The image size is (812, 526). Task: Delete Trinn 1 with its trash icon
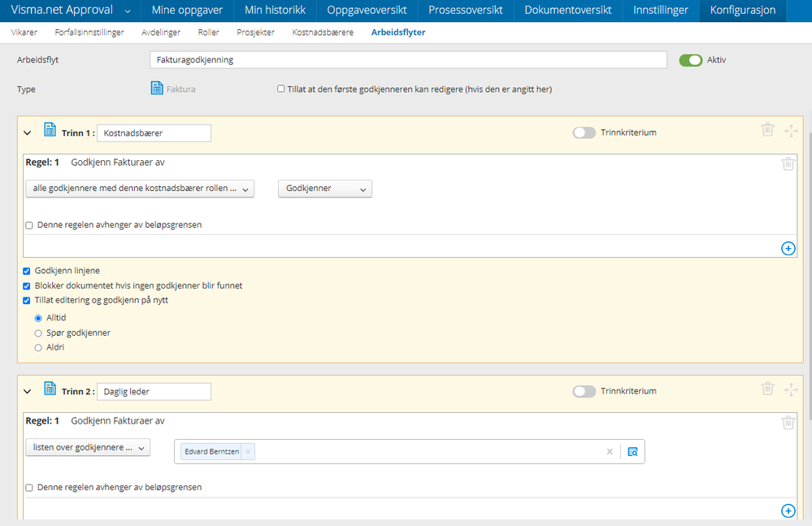coord(767,130)
